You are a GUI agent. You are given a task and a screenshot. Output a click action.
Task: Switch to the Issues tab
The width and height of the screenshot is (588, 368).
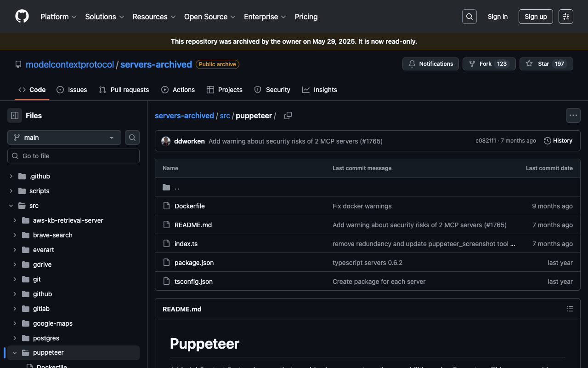[x=72, y=90]
